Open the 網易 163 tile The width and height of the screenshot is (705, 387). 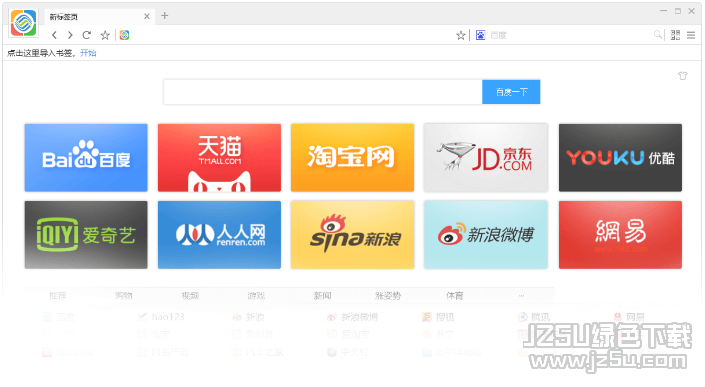pyautogui.click(x=620, y=235)
